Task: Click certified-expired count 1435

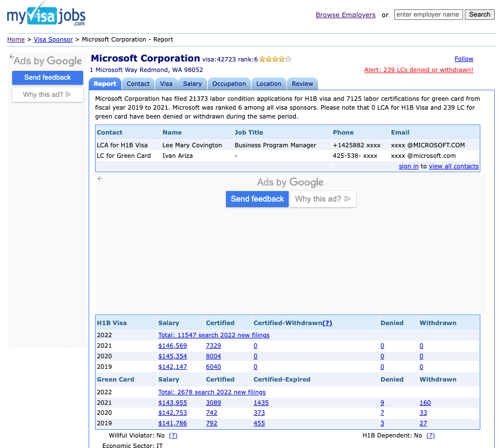Action: [261, 403]
